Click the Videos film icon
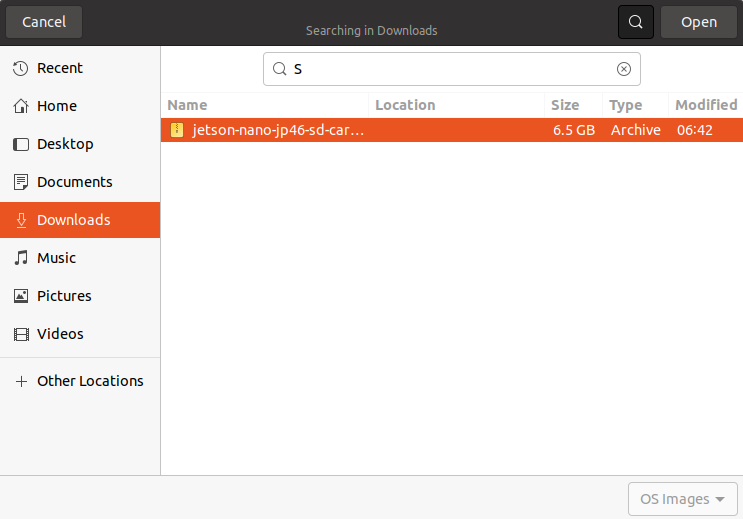The height and width of the screenshot is (519, 743). [x=20, y=334]
